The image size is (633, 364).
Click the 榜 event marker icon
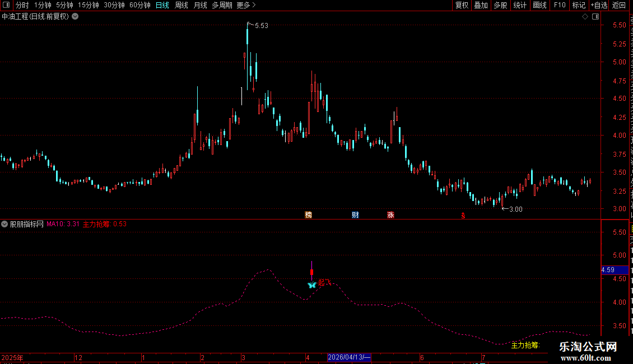point(309,214)
